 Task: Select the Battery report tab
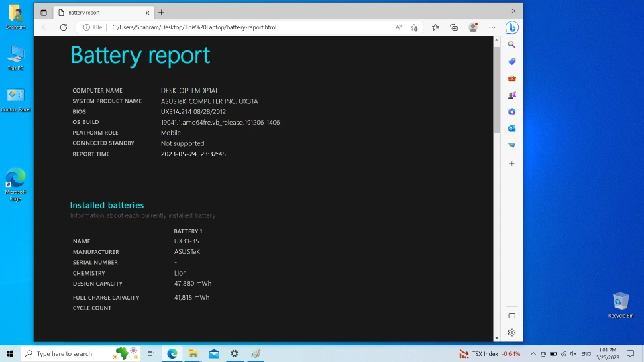pyautogui.click(x=103, y=13)
